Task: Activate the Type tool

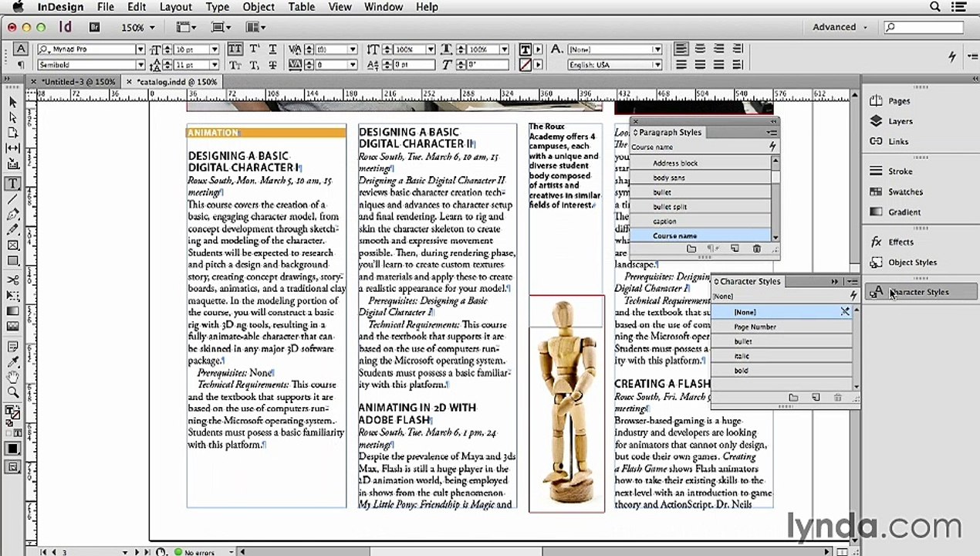Action: tap(13, 184)
